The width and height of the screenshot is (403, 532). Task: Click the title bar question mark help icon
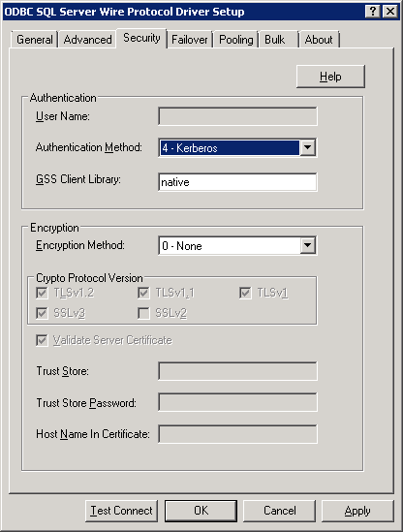[x=372, y=12]
